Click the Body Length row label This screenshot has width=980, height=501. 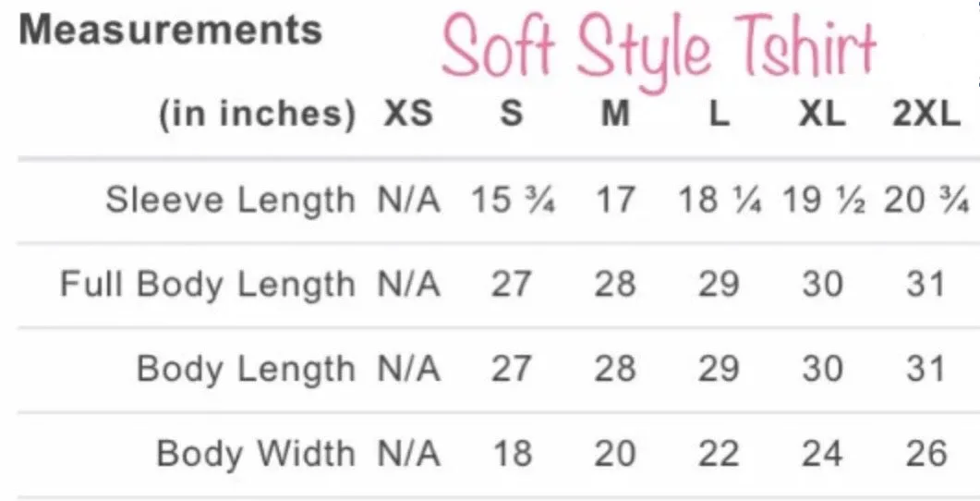(246, 369)
